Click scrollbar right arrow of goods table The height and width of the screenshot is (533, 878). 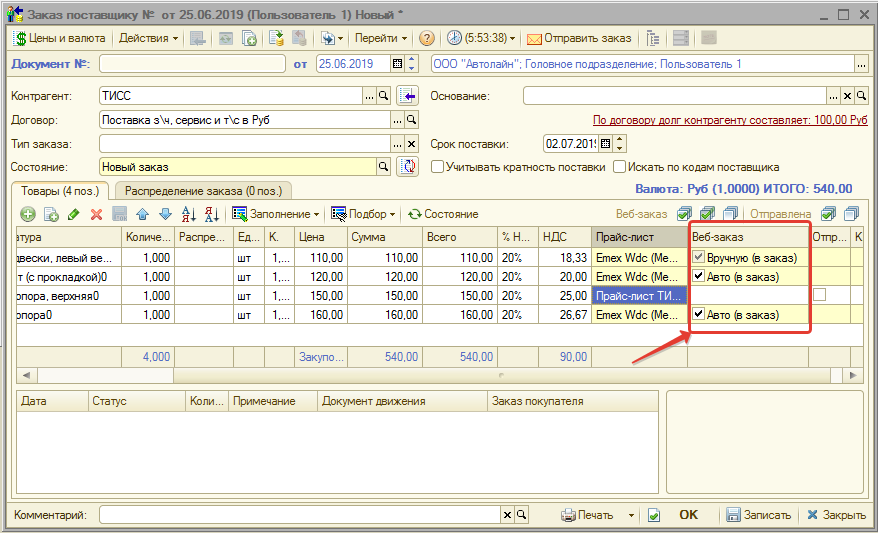pyautogui.click(x=853, y=375)
